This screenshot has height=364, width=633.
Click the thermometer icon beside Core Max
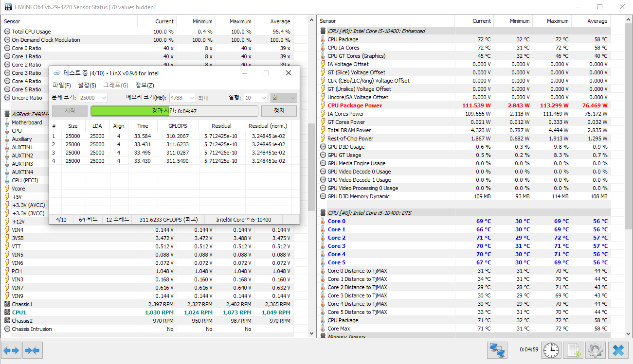[x=323, y=329]
